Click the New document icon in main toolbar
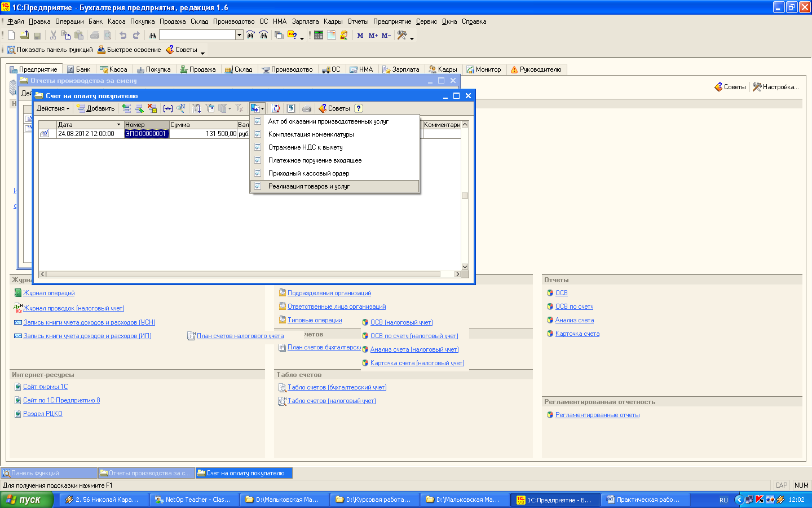This screenshot has width=812, height=508. 11,35
